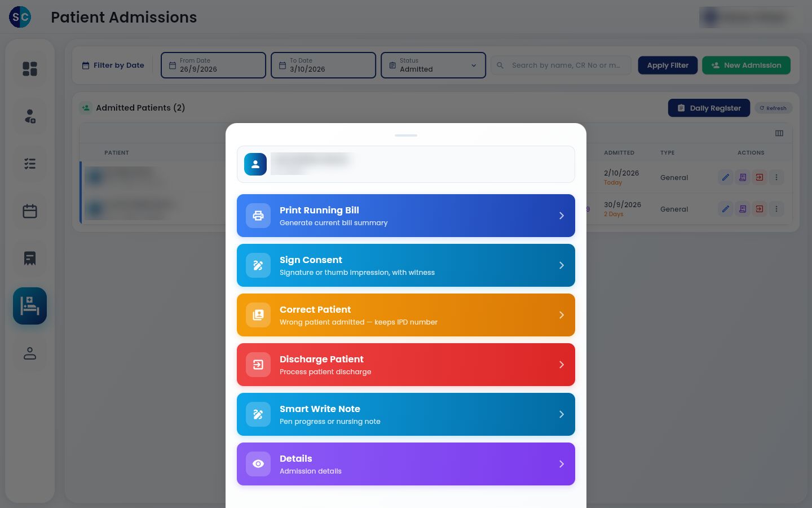Open the Correct Patient option
Viewport: 812px width, 508px height.
pos(406,315)
